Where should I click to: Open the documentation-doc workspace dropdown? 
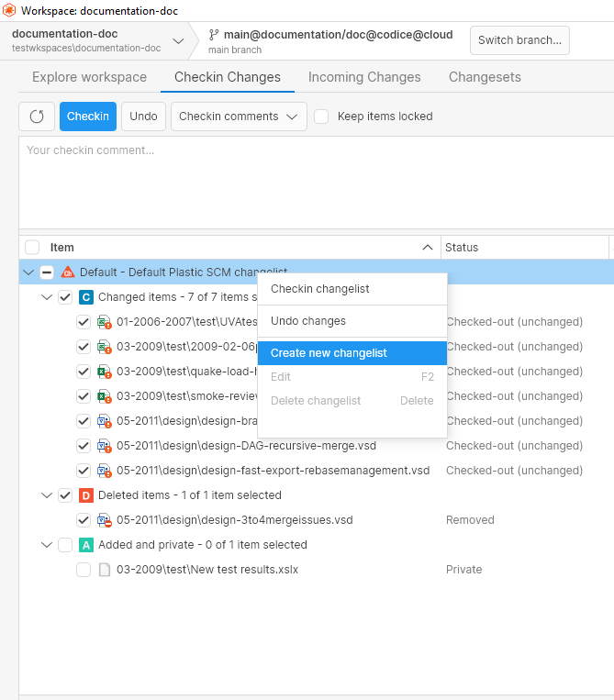tap(178, 41)
